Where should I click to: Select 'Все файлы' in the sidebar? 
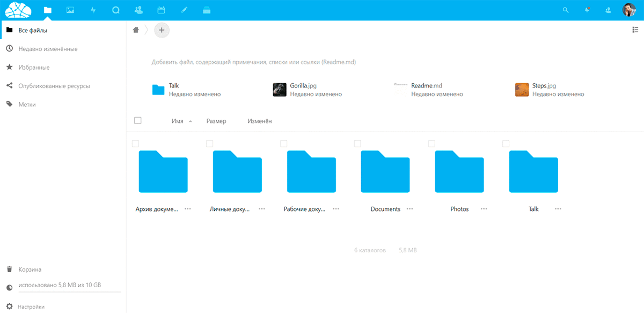tap(63, 30)
